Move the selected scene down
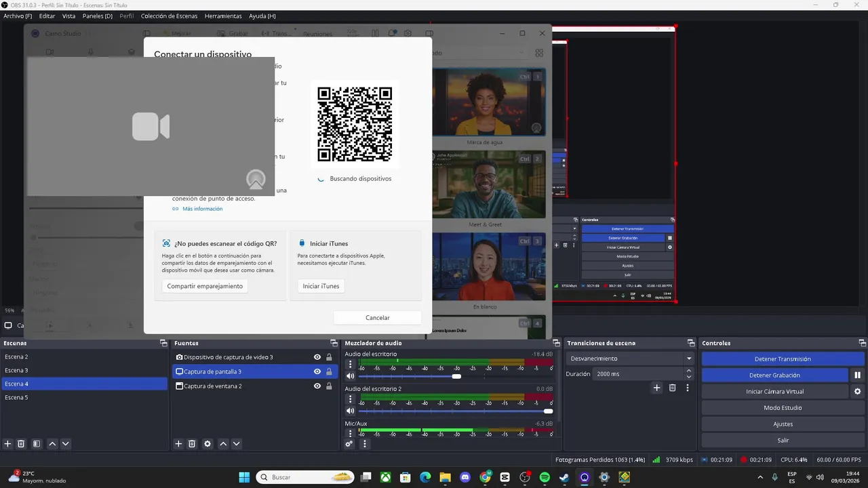The image size is (868, 488). point(66,444)
